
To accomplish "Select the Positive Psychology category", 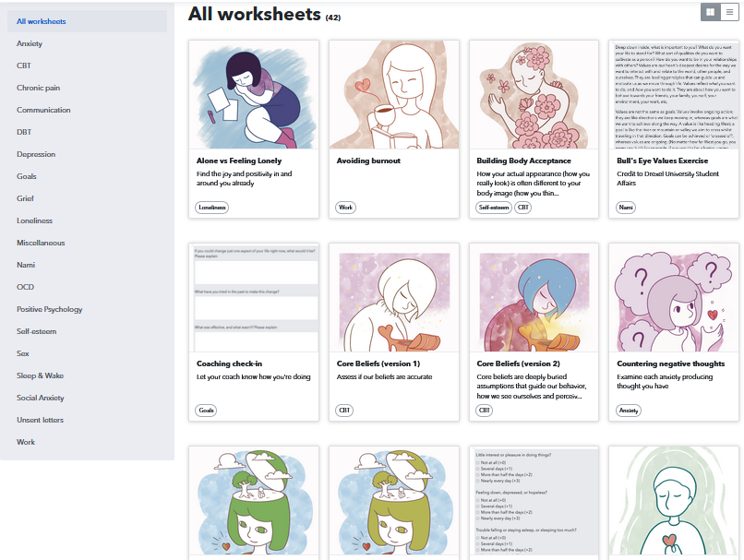I will click(x=49, y=309).
